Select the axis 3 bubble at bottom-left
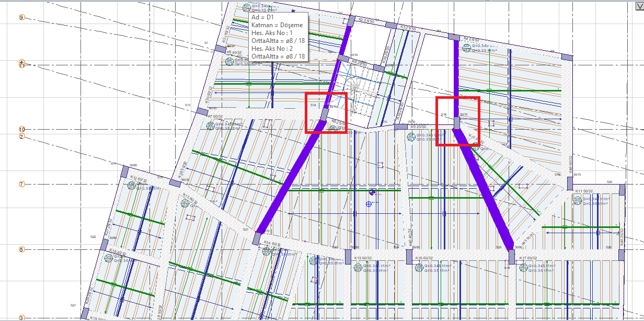Viewport: 644px width, 321px height. point(22,317)
